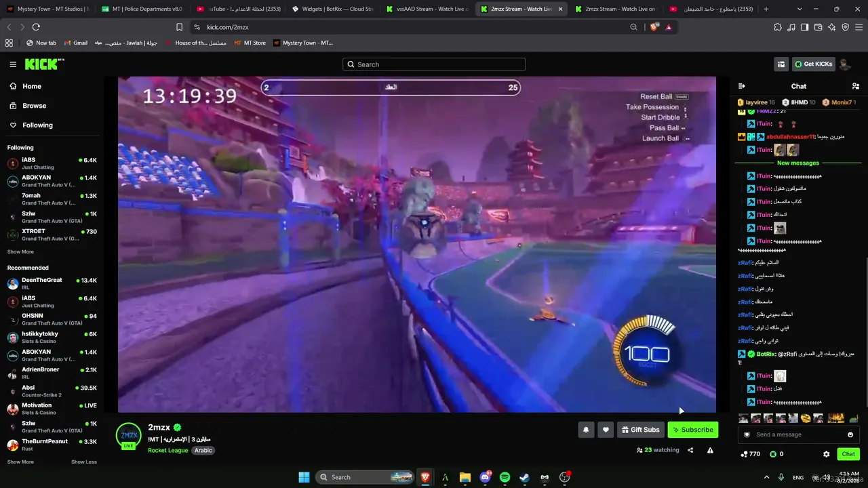Viewport: 868px width, 488px height.
Task: Jump to New messages in chat
Action: point(798,163)
